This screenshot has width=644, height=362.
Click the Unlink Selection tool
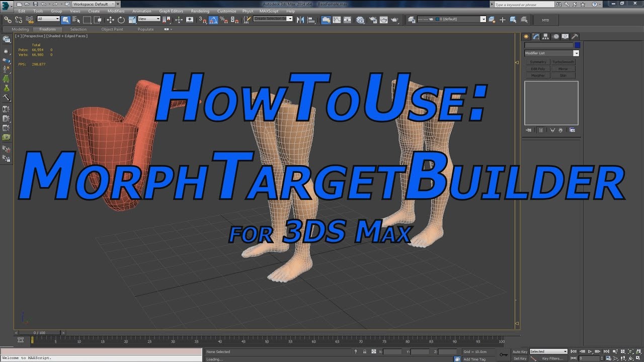(19, 20)
